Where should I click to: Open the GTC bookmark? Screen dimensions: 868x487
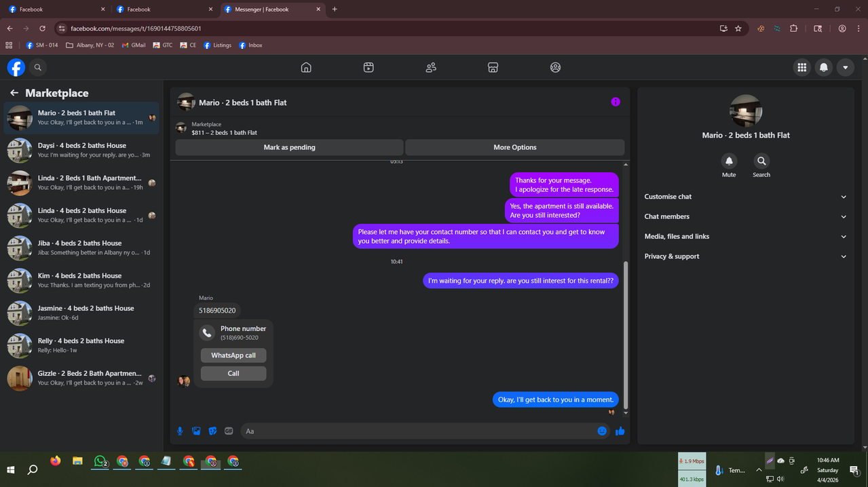163,45
